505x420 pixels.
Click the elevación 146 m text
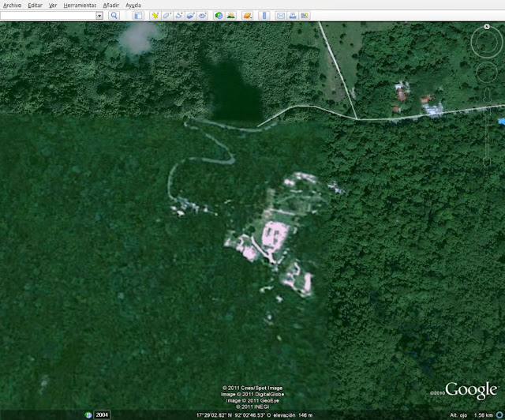[x=294, y=415]
